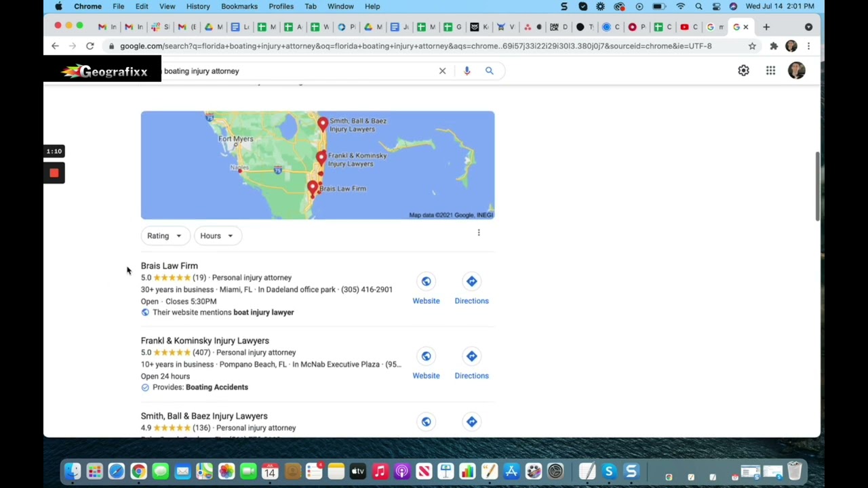Click the Geografixx logo
The height and width of the screenshot is (488, 868).
[103, 70]
